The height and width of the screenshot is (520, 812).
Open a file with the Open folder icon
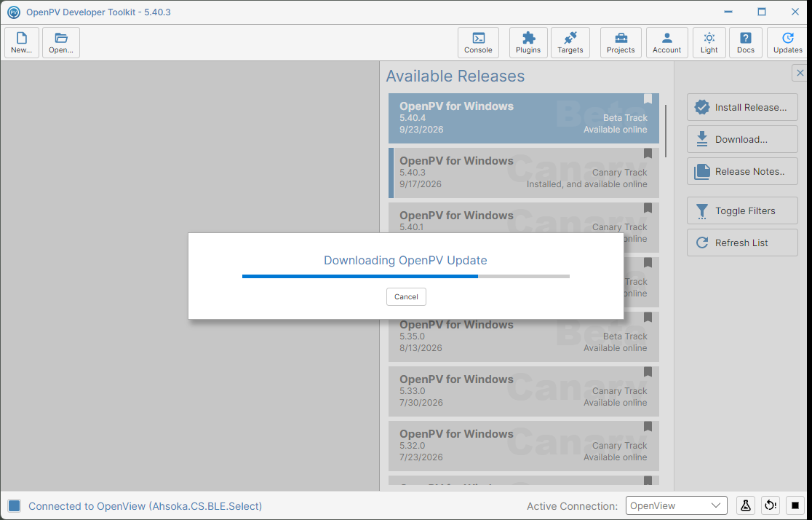coord(61,42)
